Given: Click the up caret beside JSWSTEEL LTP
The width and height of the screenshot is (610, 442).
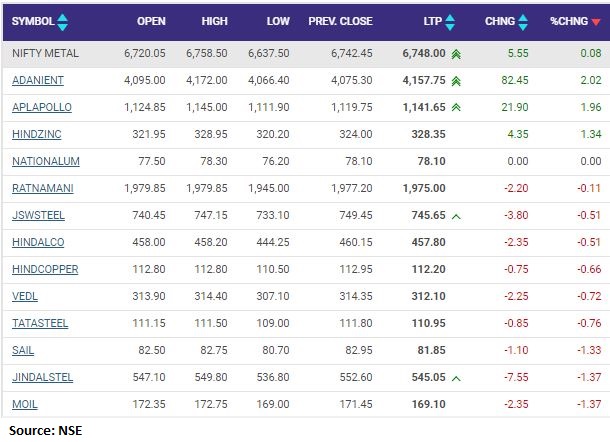Looking at the screenshot, I should tap(456, 216).
